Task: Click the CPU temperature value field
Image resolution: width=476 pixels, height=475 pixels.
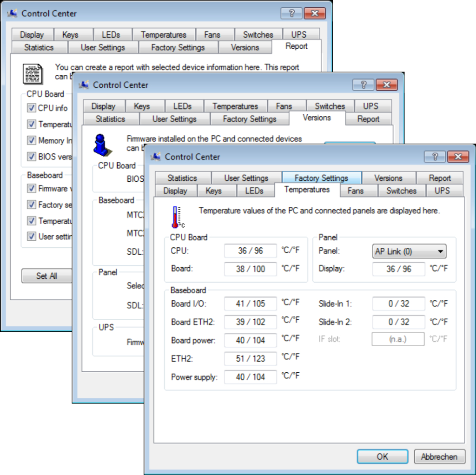Action: click(250, 251)
